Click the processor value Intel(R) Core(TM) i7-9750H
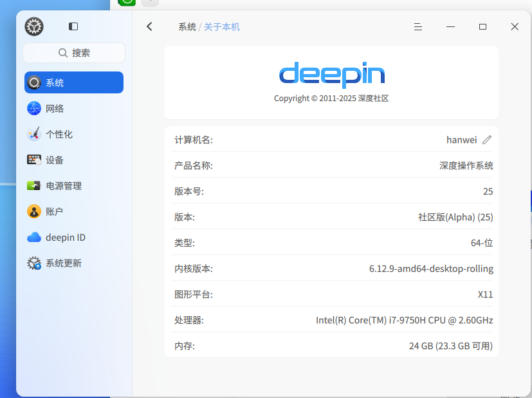Viewport: 532px width, 398px height. pyautogui.click(x=405, y=320)
